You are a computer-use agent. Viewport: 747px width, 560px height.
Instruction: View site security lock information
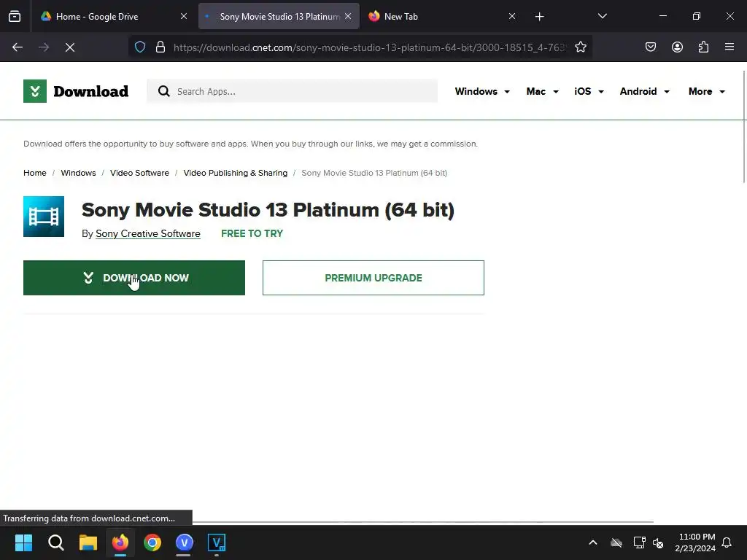click(x=160, y=47)
